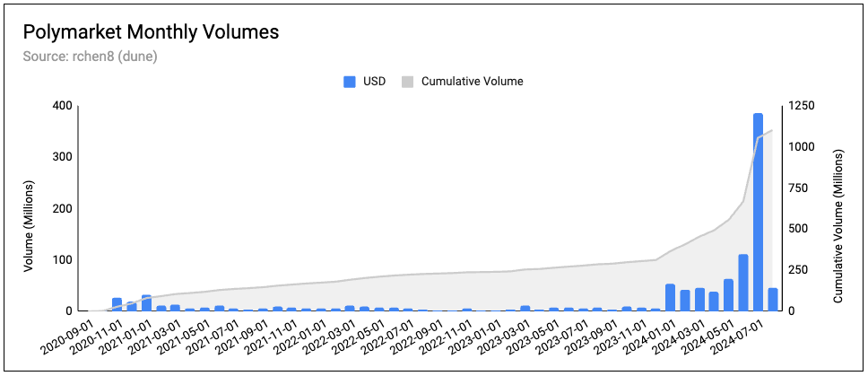This screenshot has width=868, height=376.
Task: Click the 250 label on right axis
Action: click(796, 270)
